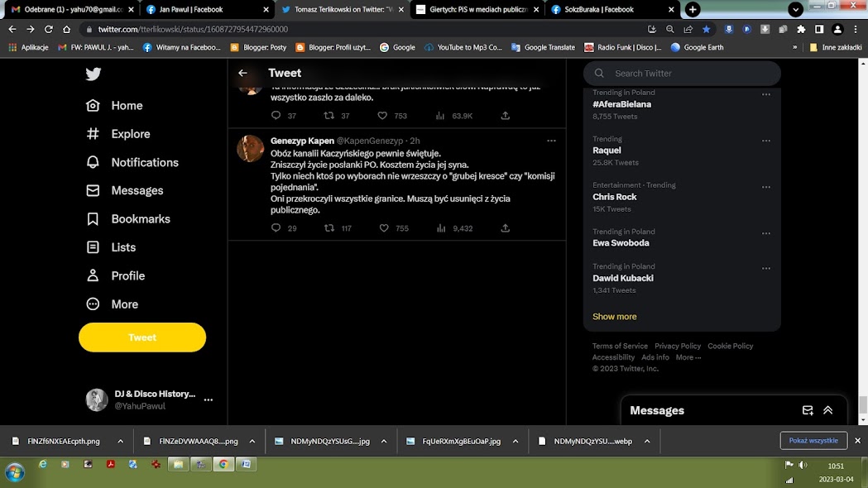Open Notifications in the sidebar
Image resolution: width=868 pixels, height=488 pixels.
(x=132, y=162)
